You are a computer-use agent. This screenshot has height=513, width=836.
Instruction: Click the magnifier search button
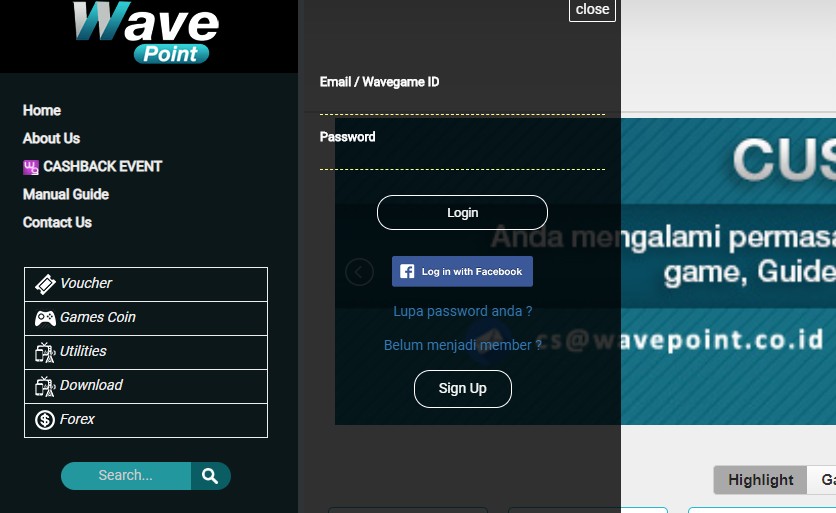(x=210, y=476)
